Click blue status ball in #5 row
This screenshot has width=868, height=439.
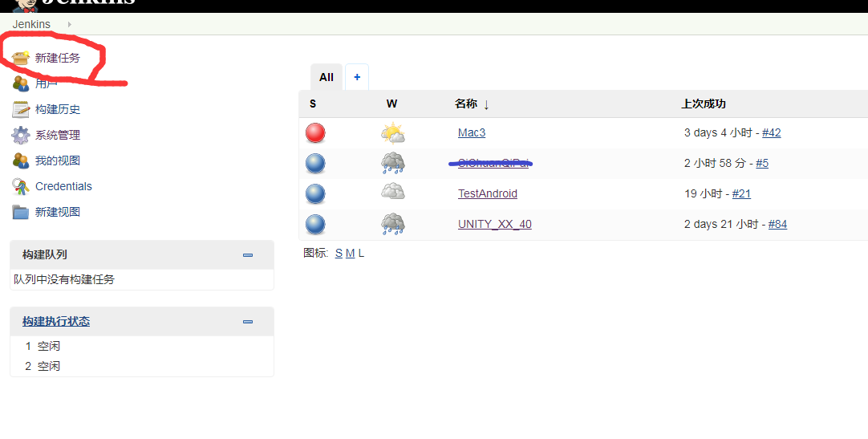click(315, 163)
